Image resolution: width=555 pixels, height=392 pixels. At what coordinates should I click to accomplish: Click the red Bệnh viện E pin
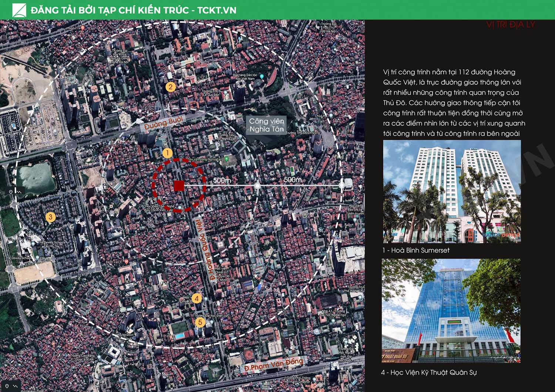[127, 261]
